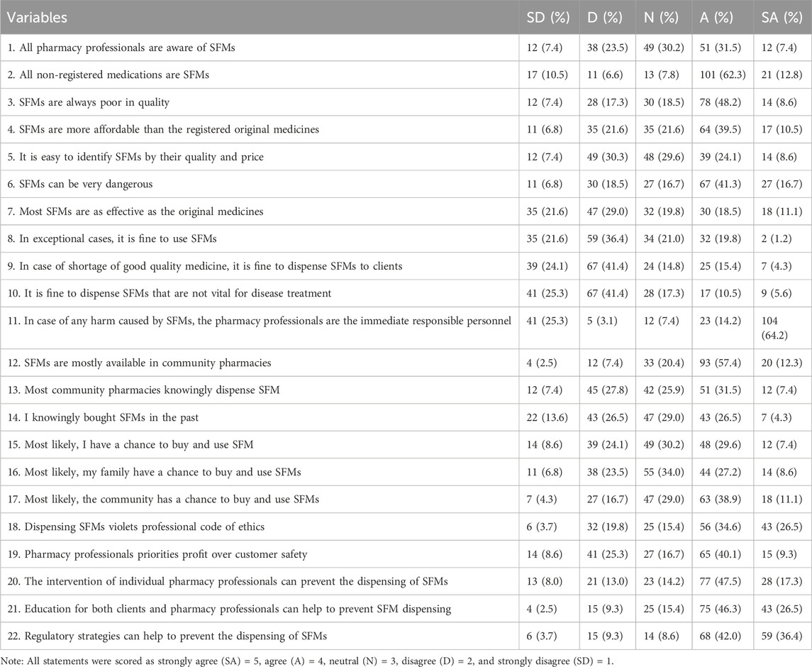The image size is (812, 667).
Task: Select statement 17 about community buying SFMs
Action: pos(406,500)
